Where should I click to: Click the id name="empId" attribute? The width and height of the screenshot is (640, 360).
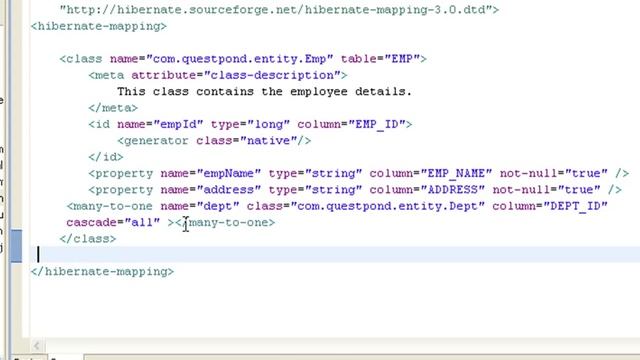[160, 124]
